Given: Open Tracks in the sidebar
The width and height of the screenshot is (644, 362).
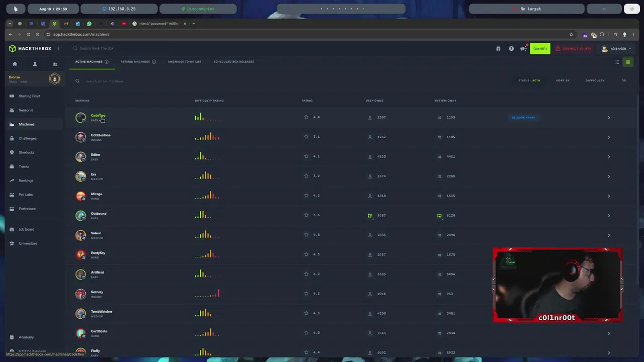Looking at the screenshot, I should pos(24,166).
